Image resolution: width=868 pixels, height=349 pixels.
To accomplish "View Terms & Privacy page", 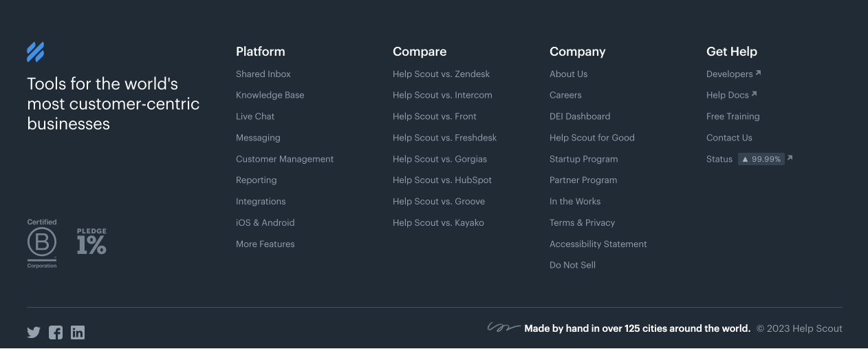I will point(582,223).
